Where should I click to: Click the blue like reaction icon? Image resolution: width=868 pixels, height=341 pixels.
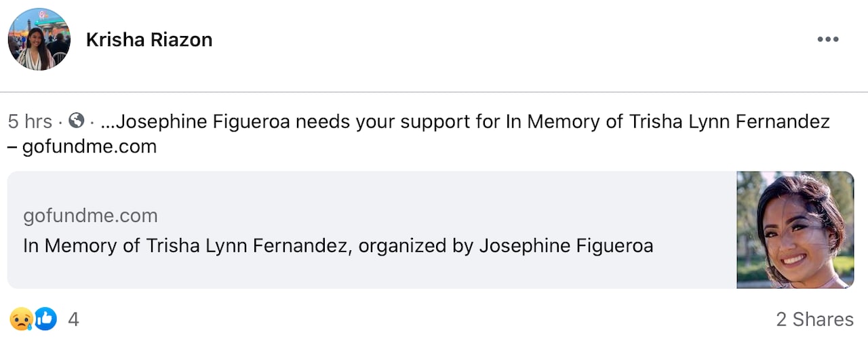click(x=45, y=319)
